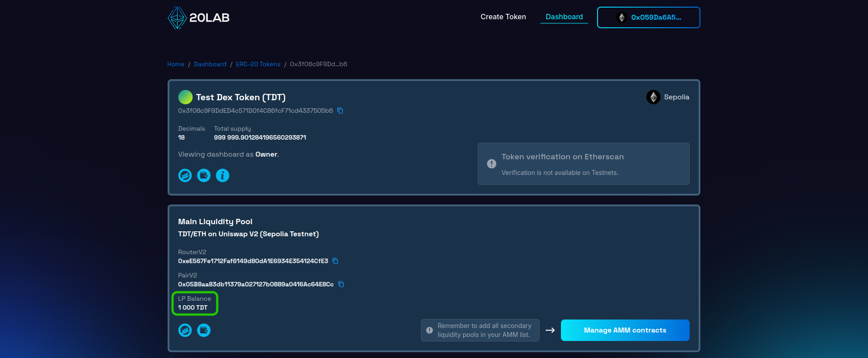Click the token address 0x3f08c9F9DdED... text
Image resolution: width=868 pixels, height=358 pixels.
(255, 111)
